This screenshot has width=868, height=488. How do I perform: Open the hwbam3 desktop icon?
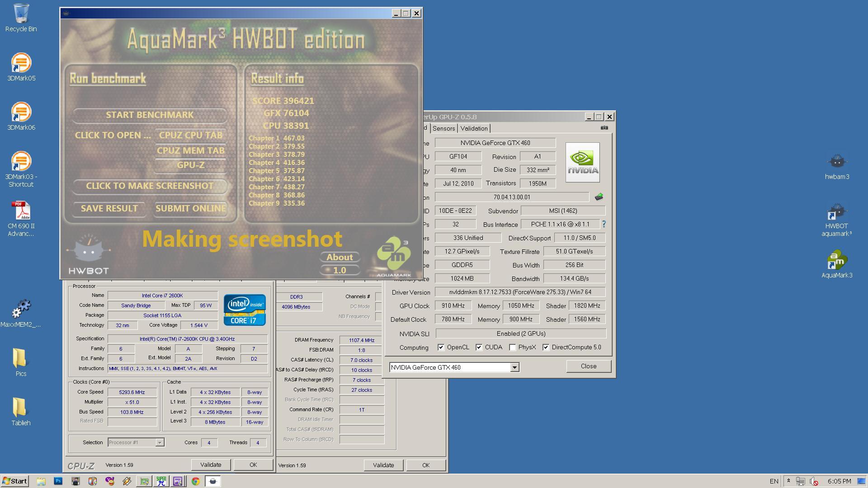(x=837, y=166)
